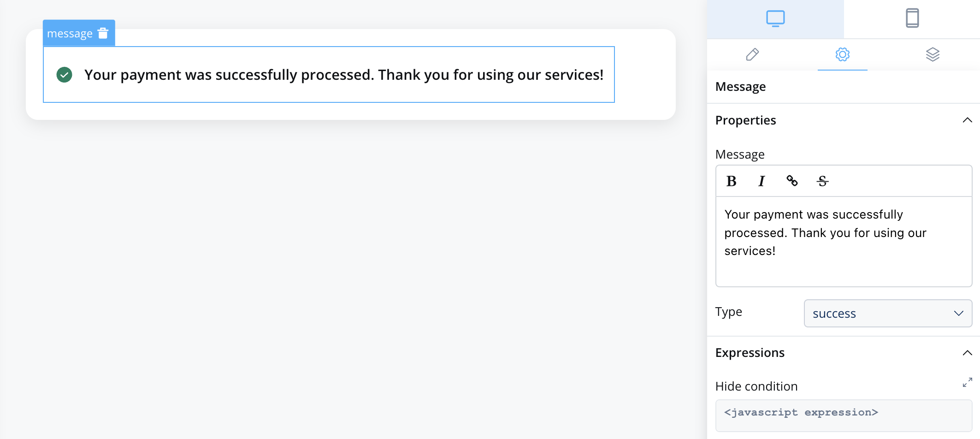Open the layers panel tab
Screen dimensions: 980x439
tap(933, 54)
